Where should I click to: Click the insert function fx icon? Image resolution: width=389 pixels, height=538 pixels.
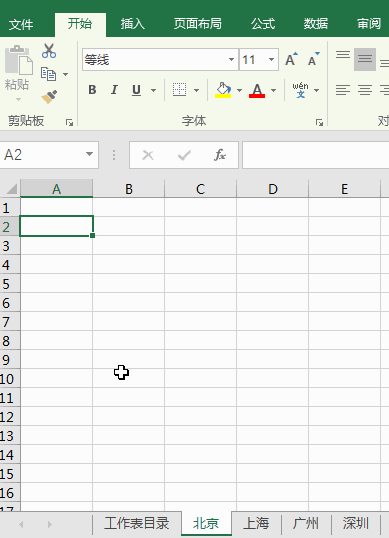[220, 155]
